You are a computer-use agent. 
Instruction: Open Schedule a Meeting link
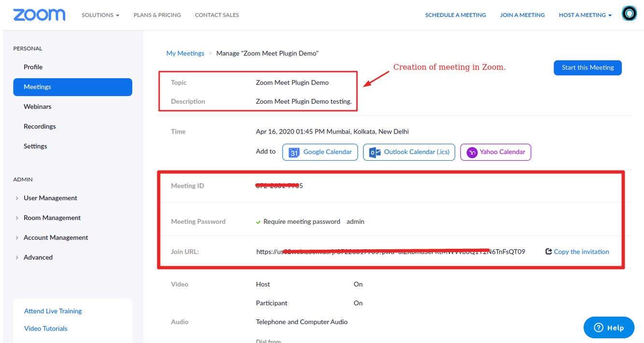pos(456,15)
